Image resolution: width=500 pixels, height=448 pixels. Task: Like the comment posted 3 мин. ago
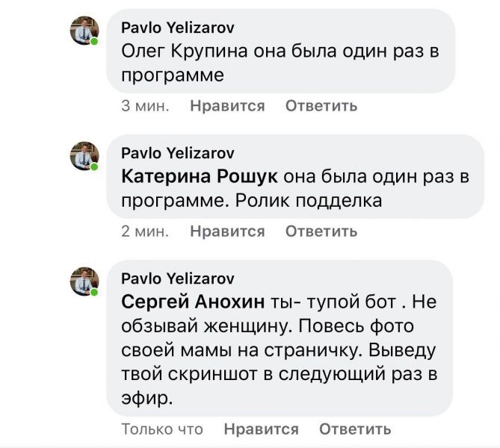pos(227,106)
